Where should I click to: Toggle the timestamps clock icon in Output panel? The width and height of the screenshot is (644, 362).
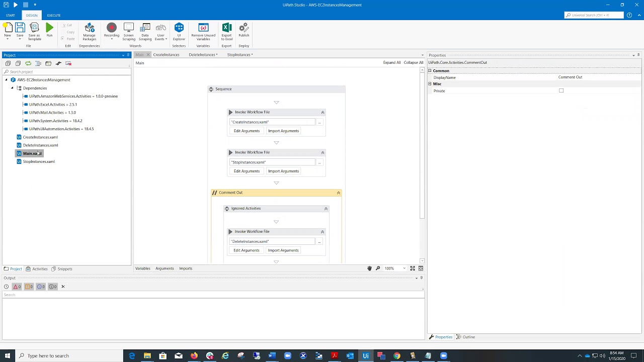6,287
